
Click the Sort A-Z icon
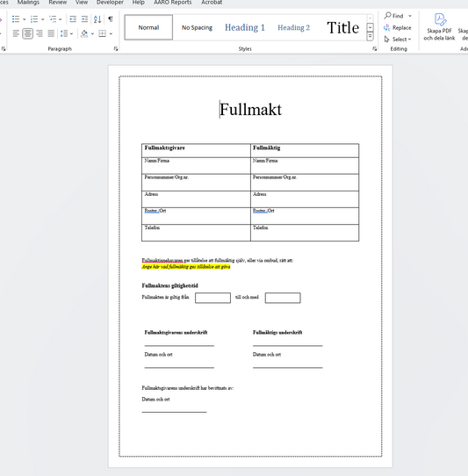[97, 19]
